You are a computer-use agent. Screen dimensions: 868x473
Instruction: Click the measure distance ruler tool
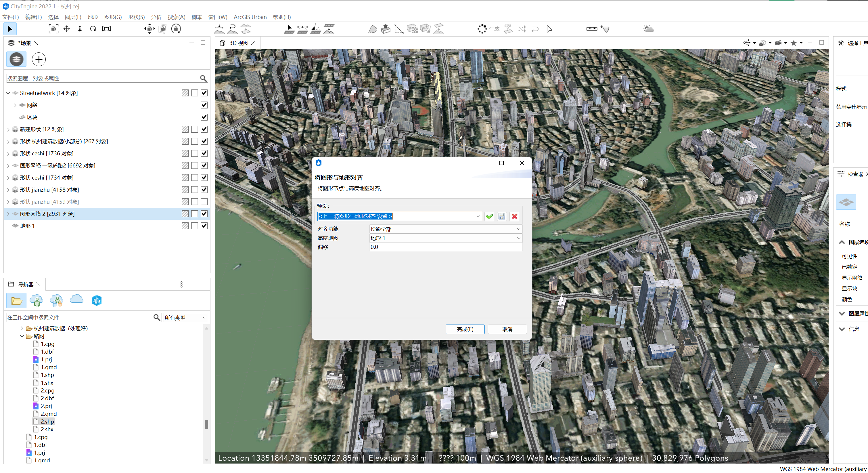[x=591, y=29]
